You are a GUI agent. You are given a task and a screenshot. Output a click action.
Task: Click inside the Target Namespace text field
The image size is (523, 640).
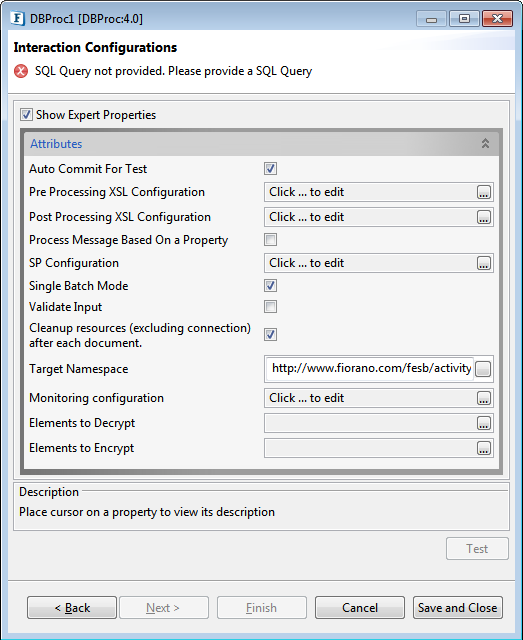coord(370,369)
